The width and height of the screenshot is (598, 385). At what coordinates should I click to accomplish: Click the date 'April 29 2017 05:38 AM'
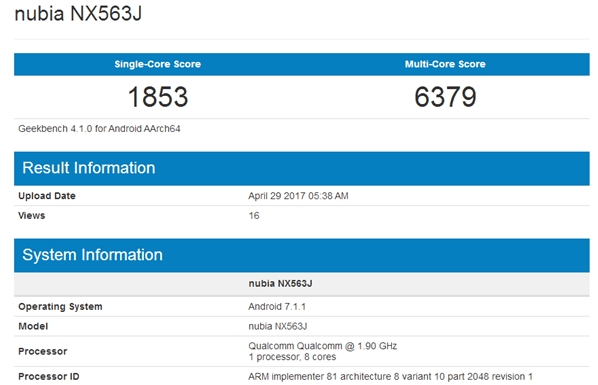(298, 196)
